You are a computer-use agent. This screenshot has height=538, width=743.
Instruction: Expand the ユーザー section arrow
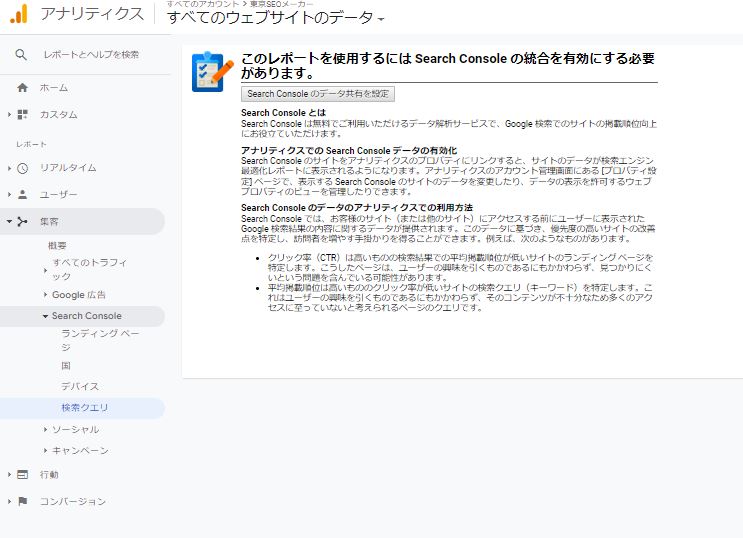point(9,194)
